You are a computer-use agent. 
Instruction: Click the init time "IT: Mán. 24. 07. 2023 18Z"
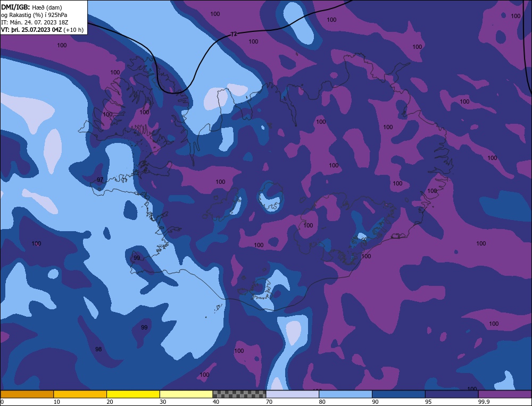pos(35,22)
